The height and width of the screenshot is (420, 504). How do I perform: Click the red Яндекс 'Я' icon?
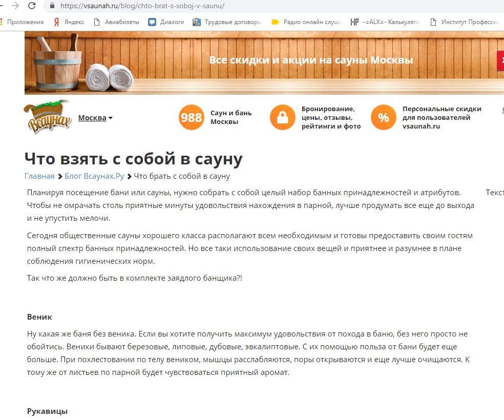(56, 22)
